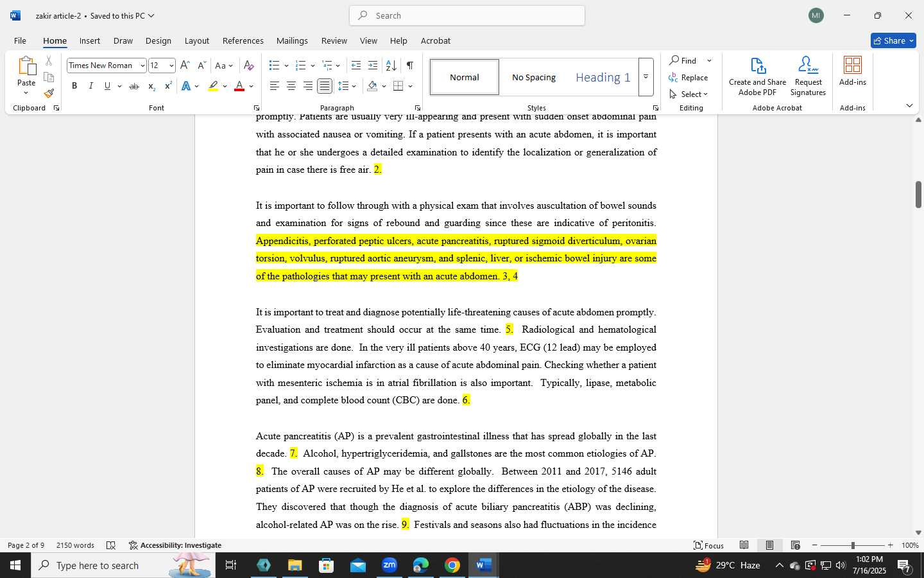
Task: Apply yellow text highlight color
Action: 213,86
